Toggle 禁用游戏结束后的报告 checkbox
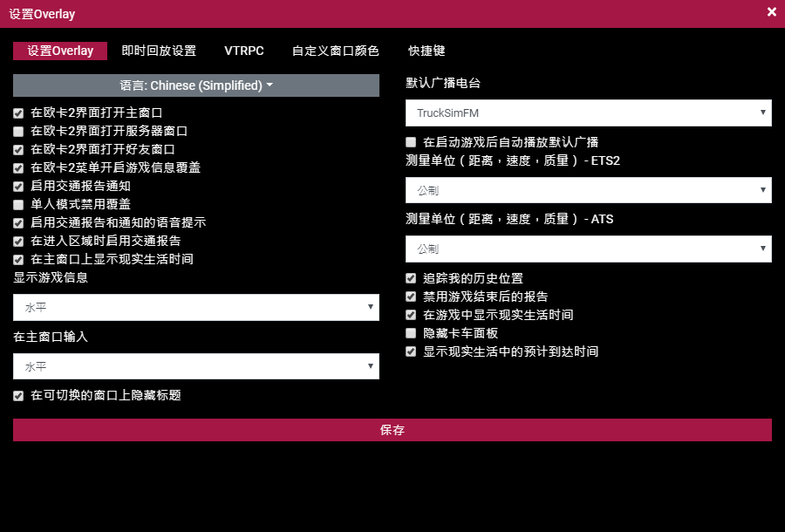The width and height of the screenshot is (785, 532). [x=411, y=297]
